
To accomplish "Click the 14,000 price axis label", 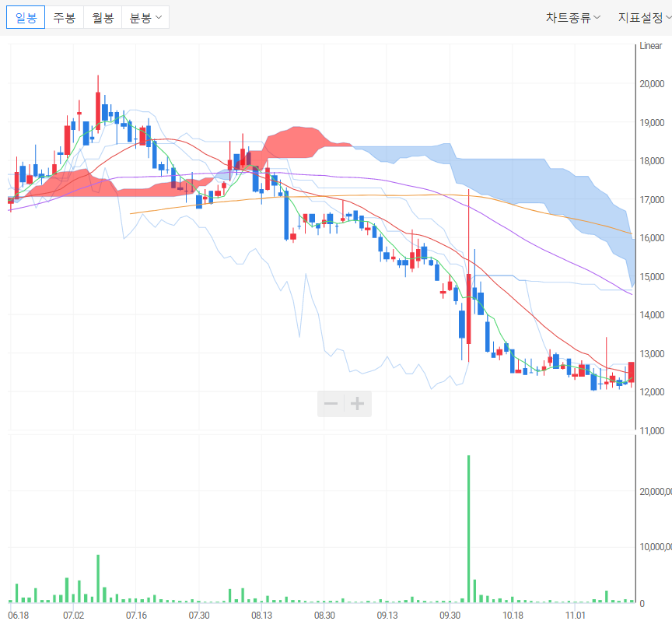I will coord(652,314).
